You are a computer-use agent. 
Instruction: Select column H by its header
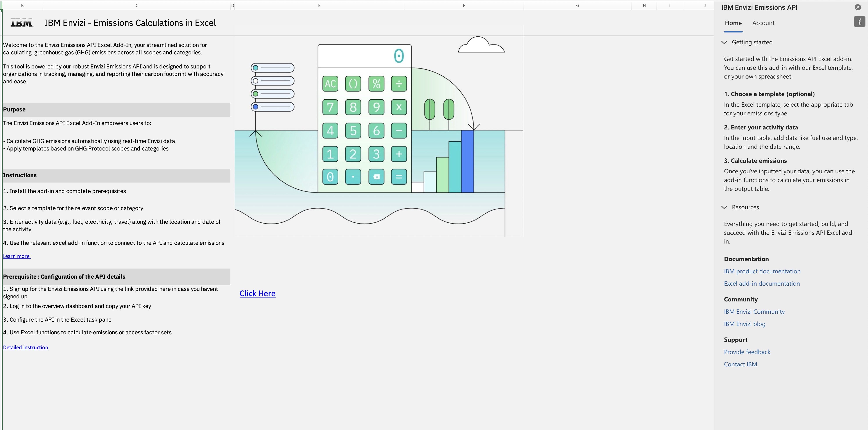644,5
